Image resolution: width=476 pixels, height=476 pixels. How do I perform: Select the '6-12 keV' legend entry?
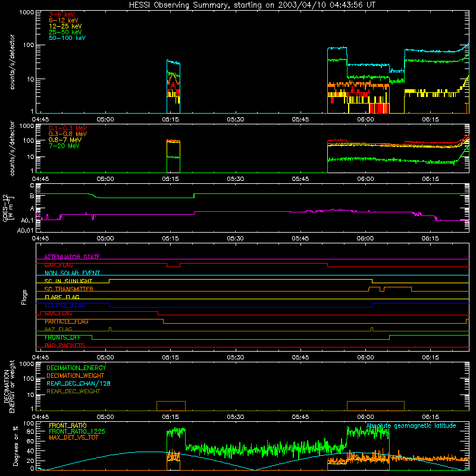coord(64,20)
